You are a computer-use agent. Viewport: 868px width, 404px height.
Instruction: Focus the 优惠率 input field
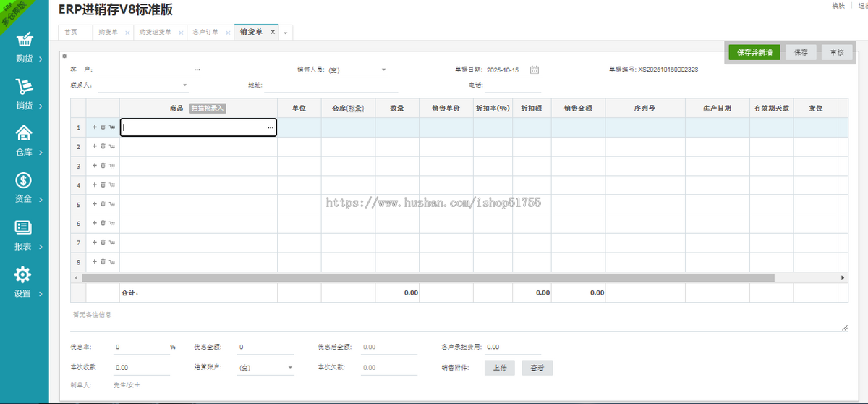141,348
